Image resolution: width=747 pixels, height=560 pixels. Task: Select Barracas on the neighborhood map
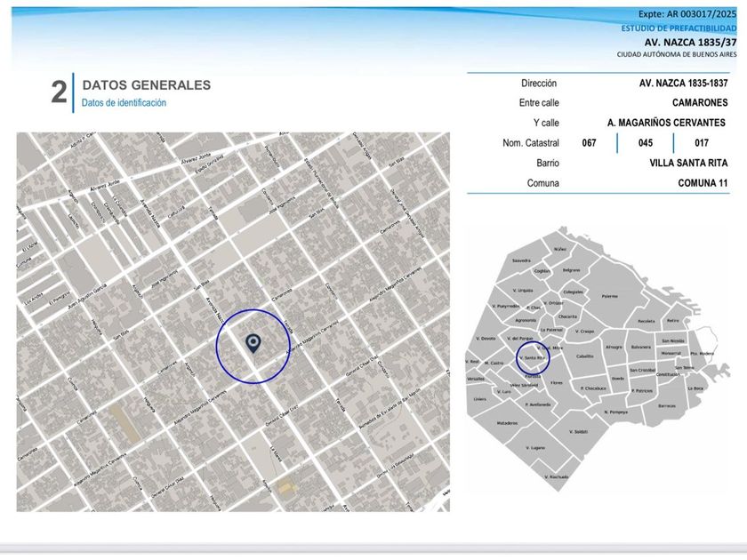[667, 405]
